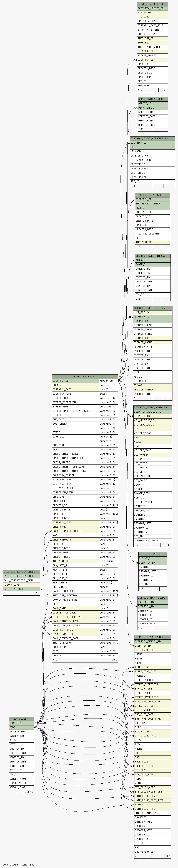Viewport: 178px width, 868px height.
Task: Click the LATITUDE column
Action: pos(85,497)
